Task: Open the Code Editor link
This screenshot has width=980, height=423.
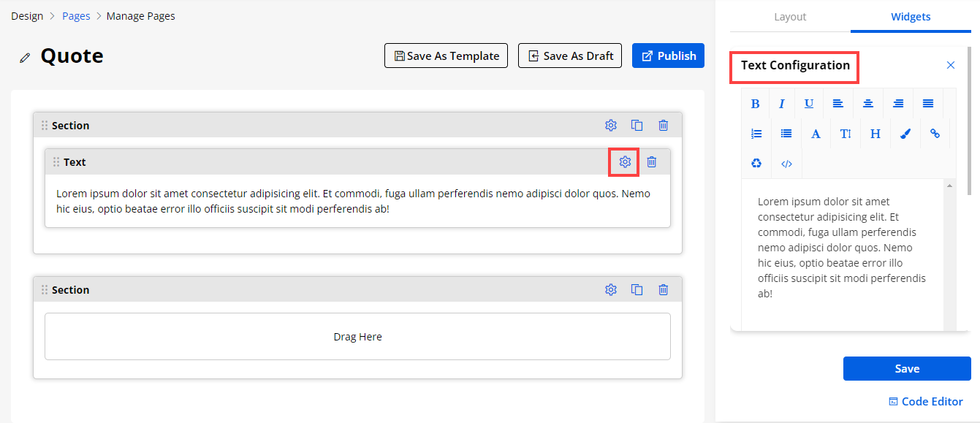Action: point(925,401)
